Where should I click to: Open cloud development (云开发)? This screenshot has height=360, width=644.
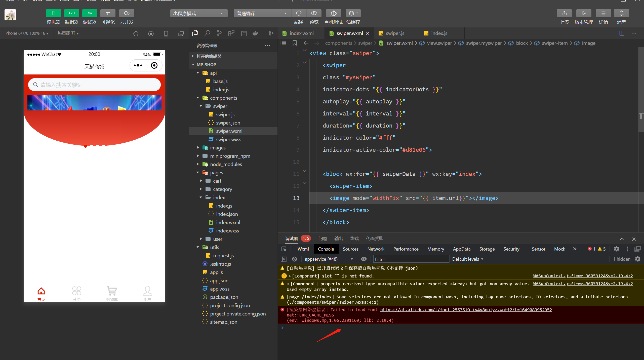click(127, 13)
